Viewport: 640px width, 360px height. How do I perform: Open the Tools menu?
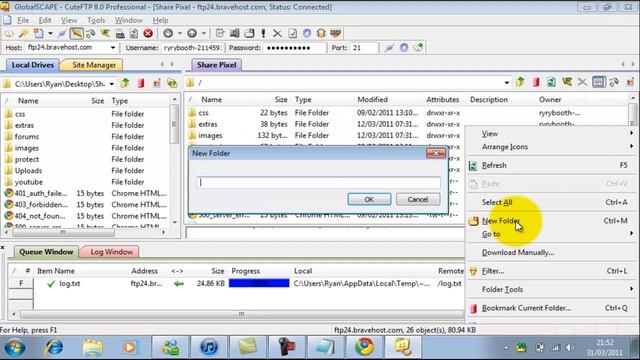[x=96, y=20]
